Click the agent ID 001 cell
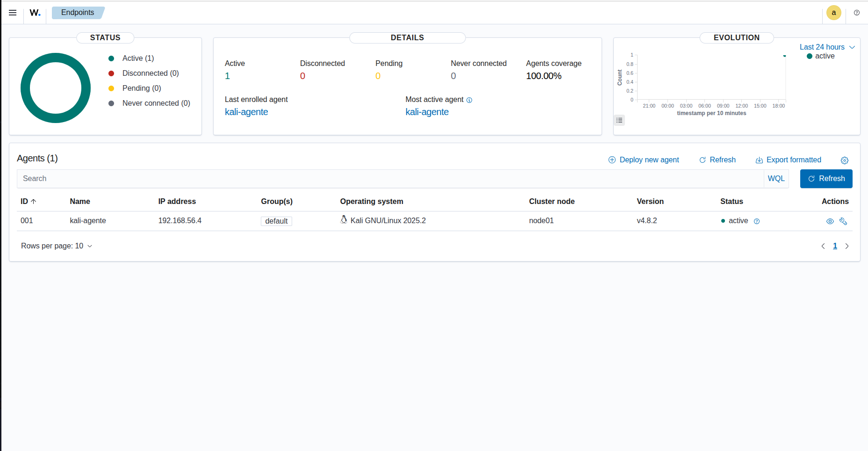This screenshot has height=451, width=868. (x=27, y=221)
